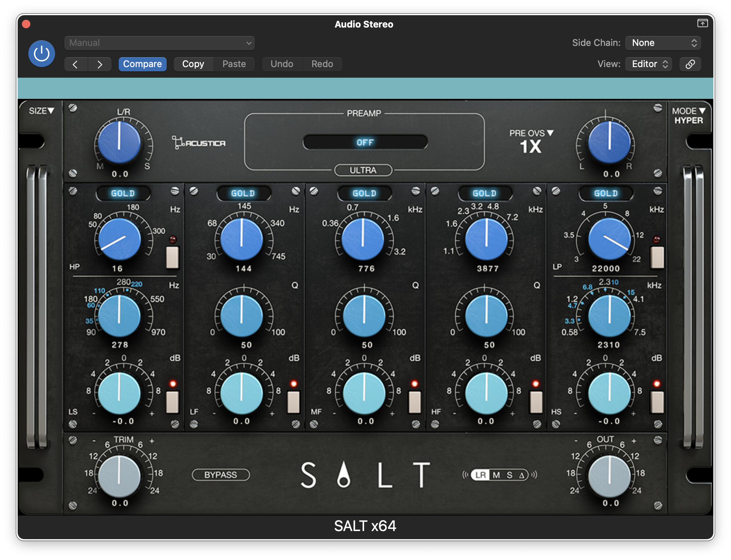The height and width of the screenshot is (560, 731).
Task: Click the GOLD selector on LP/HS band
Action: [x=606, y=193]
